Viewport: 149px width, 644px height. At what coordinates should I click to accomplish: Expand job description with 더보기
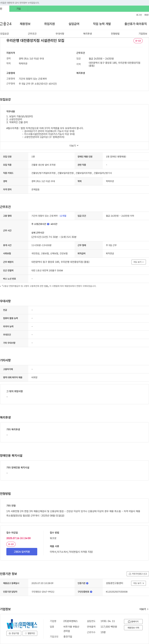click(x=74, y=146)
